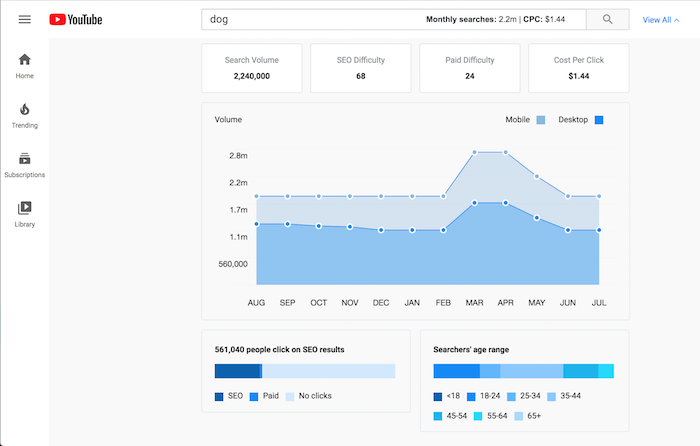Go to Home in sidebar

pos(25,66)
